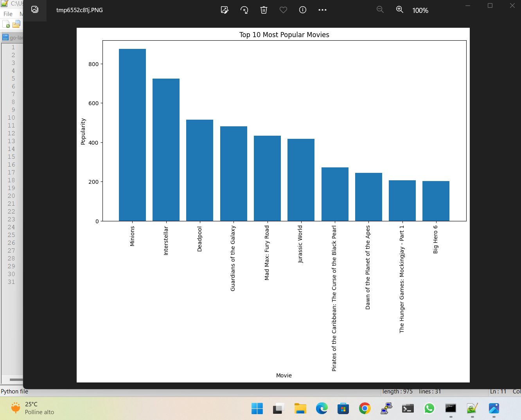521x420 pixels.
Task: Click line number 15 in Notepad++ margin
Action: [x=11, y=156]
